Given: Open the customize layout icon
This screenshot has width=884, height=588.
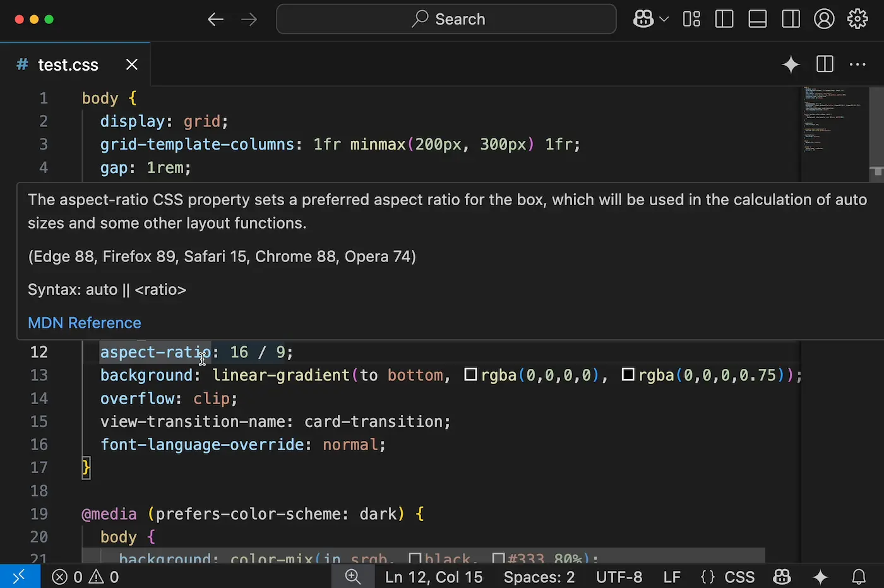Looking at the screenshot, I should (691, 19).
